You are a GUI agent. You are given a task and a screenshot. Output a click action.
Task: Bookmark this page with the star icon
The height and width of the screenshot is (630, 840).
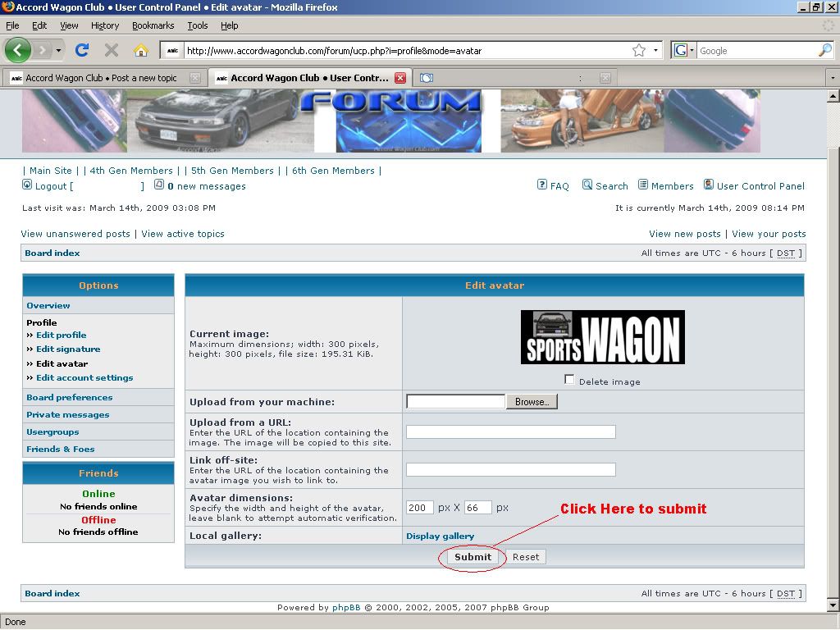click(x=638, y=50)
